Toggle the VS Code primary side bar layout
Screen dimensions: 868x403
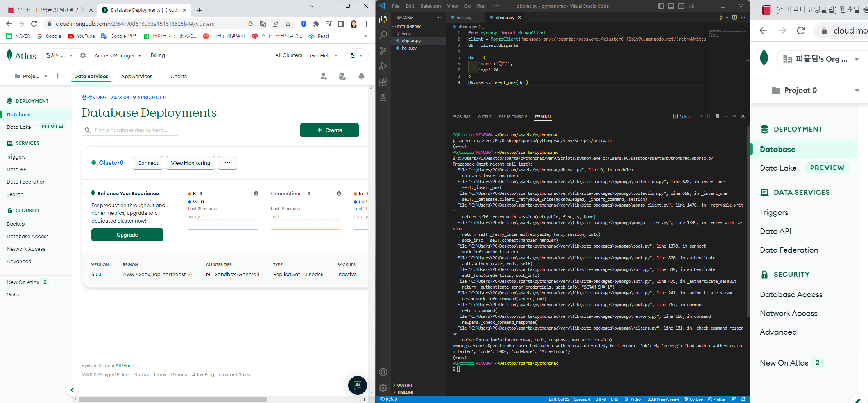[x=661, y=6]
